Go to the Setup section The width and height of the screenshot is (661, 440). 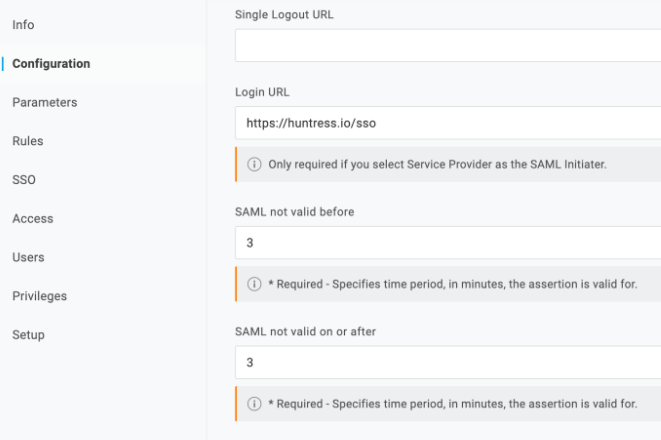(x=28, y=335)
